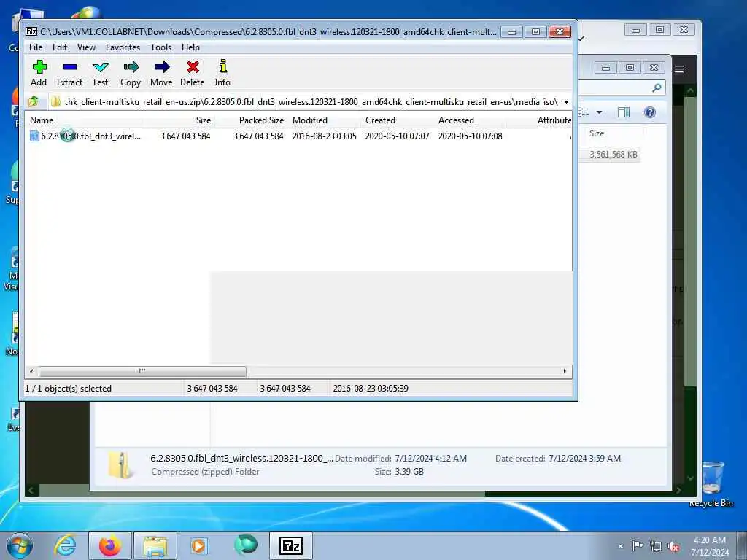Click the hamburger menu icon in background window
Image resolution: width=747 pixels, height=560 pixels.
679,69
